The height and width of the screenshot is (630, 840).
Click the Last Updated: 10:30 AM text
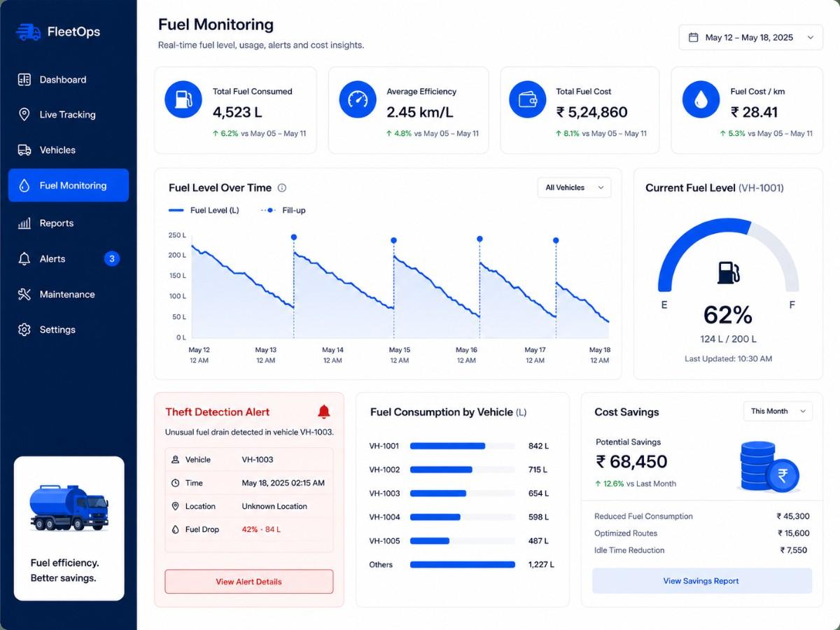point(728,358)
